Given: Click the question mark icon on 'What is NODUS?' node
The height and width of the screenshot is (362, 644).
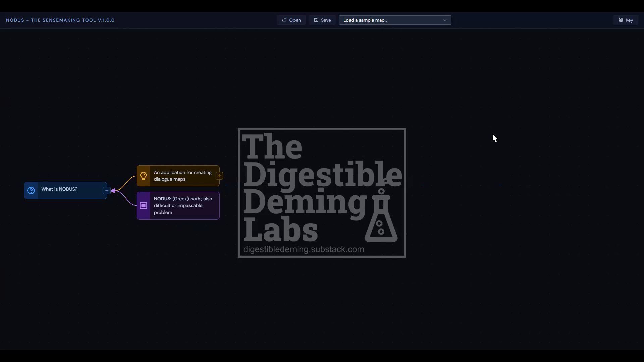Looking at the screenshot, I should (x=31, y=191).
